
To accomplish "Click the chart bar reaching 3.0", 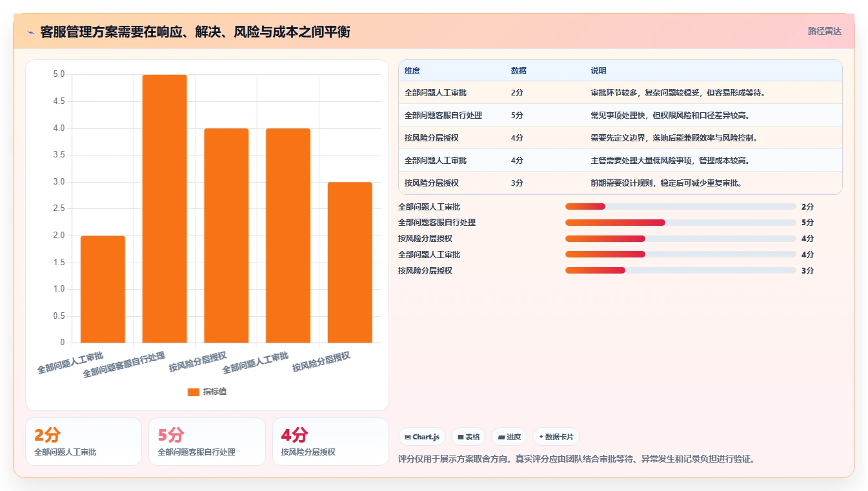I will pyautogui.click(x=350, y=262).
